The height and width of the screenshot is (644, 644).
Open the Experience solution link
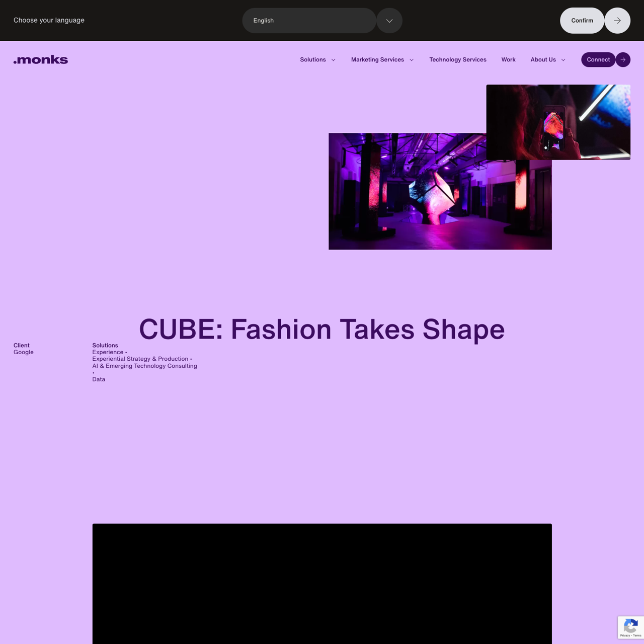click(108, 352)
